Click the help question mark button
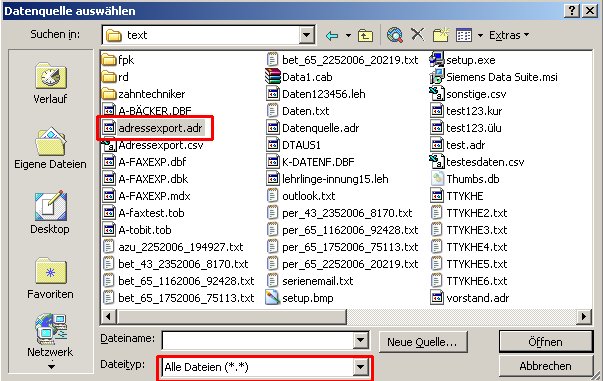This screenshot has width=603, height=381. click(572, 10)
